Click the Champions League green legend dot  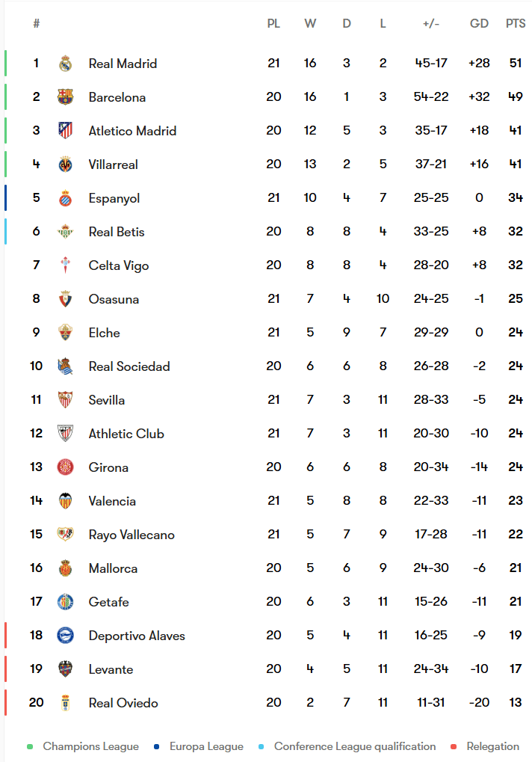(x=30, y=746)
